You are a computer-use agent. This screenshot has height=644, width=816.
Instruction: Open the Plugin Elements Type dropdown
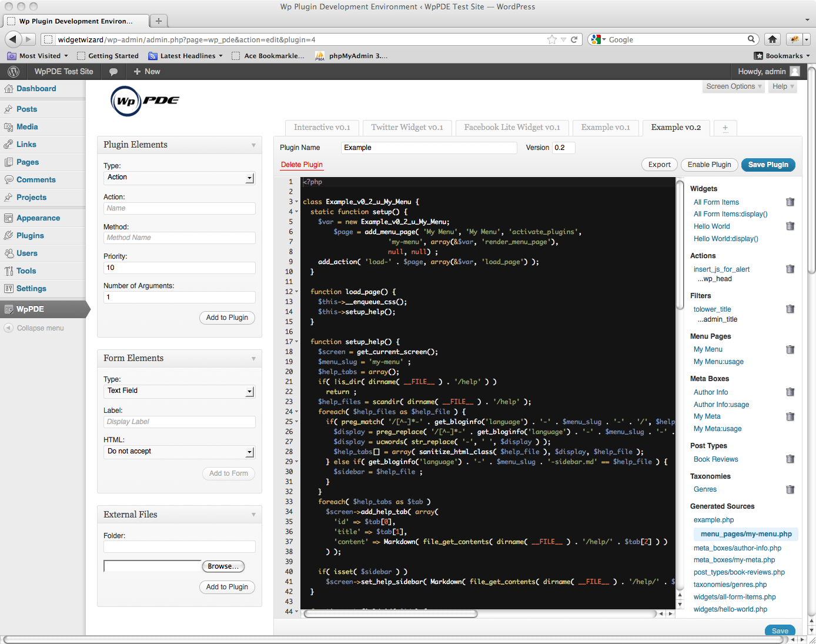(179, 178)
